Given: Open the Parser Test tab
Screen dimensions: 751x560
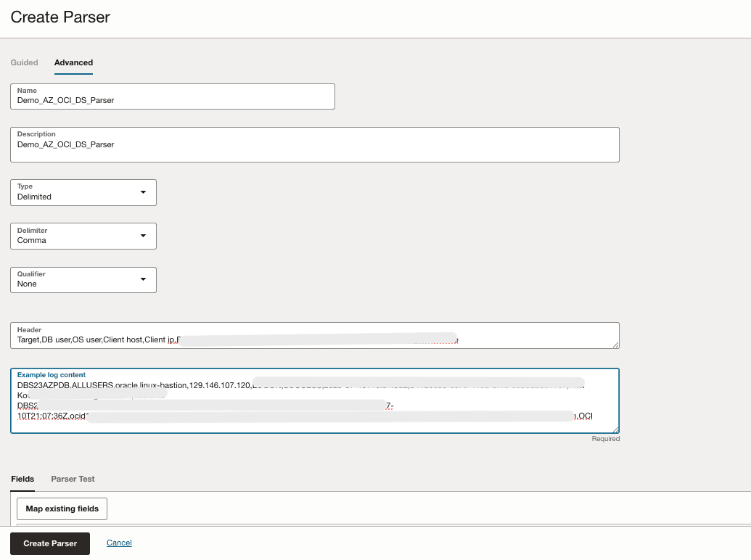Looking at the screenshot, I should 73,479.
